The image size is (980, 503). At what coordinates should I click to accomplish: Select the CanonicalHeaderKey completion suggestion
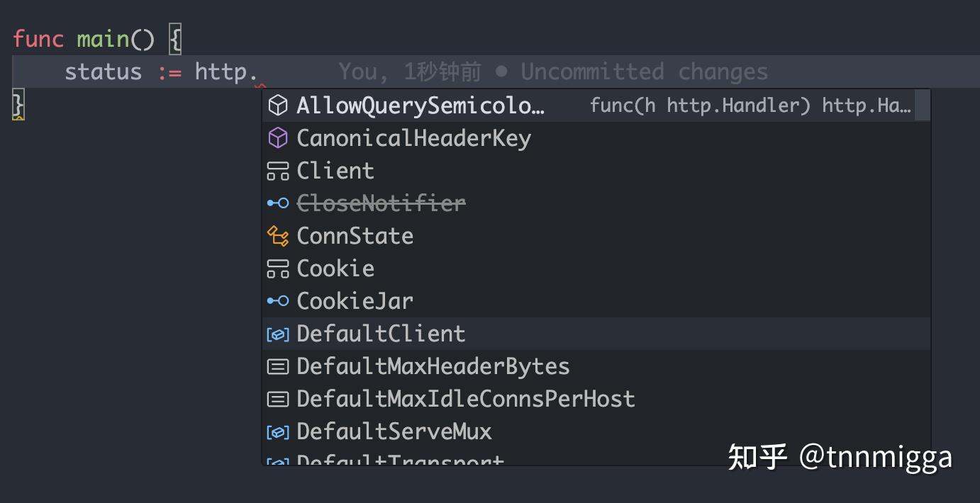[x=413, y=137]
